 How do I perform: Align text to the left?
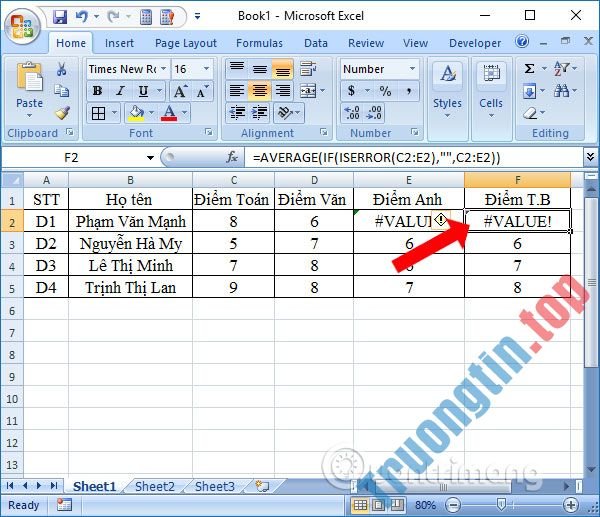point(237,91)
